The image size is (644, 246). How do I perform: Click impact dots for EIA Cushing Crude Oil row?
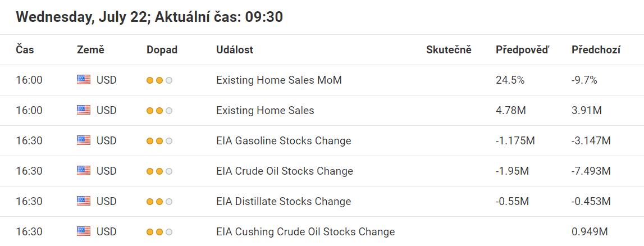159,232
